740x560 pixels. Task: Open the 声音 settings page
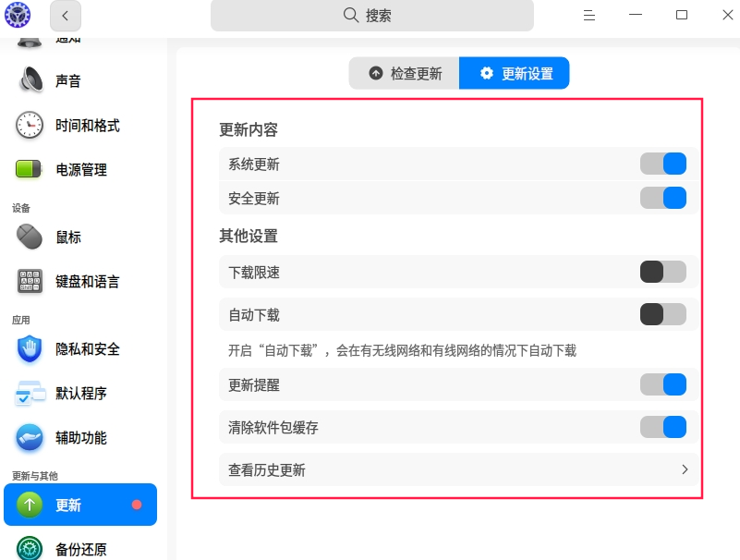point(80,80)
